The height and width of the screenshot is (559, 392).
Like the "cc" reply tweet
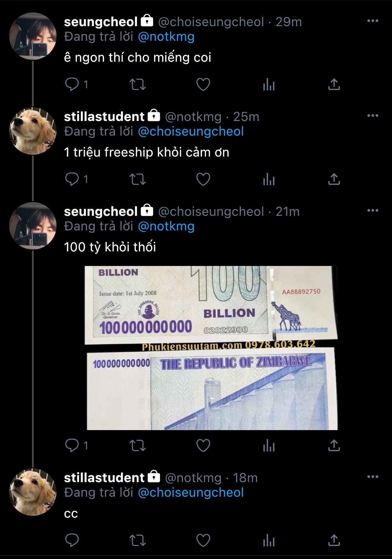click(x=203, y=540)
